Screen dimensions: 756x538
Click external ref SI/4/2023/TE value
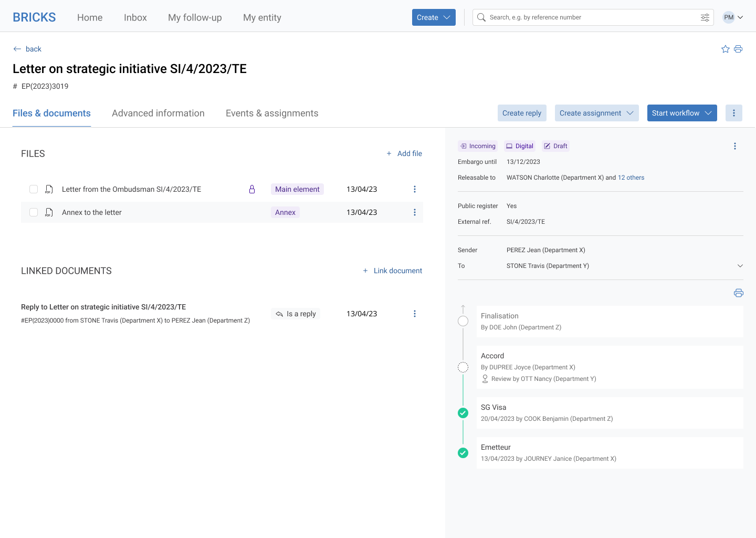526,222
